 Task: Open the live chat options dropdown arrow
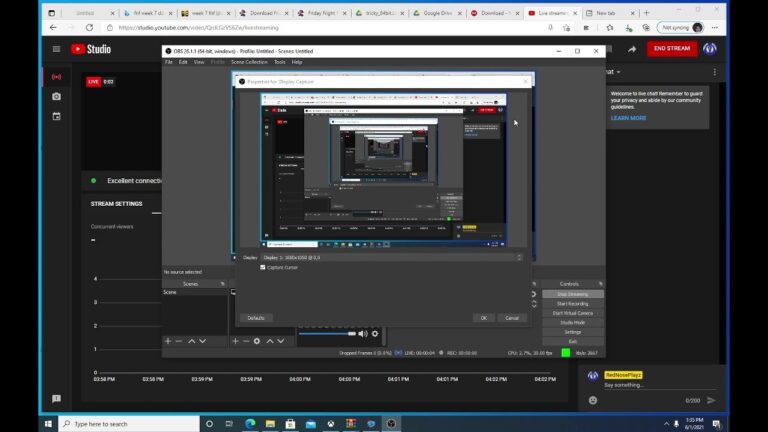pyautogui.click(x=619, y=72)
